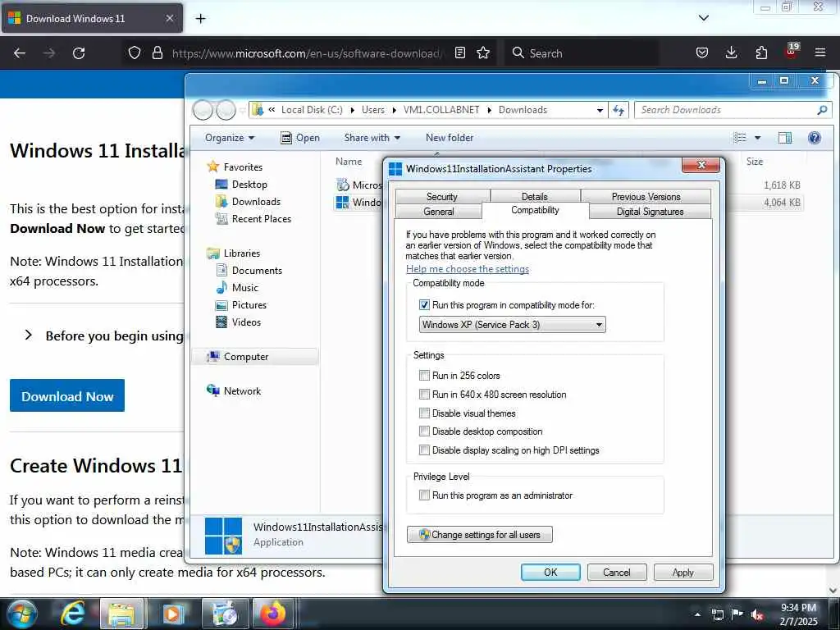Open Help me choose the settings link

[468, 269]
